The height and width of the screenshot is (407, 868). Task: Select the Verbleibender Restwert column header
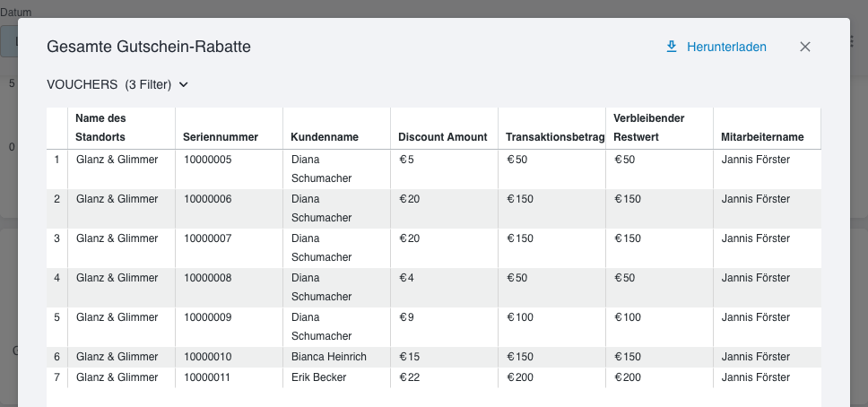tap(649, 127)
